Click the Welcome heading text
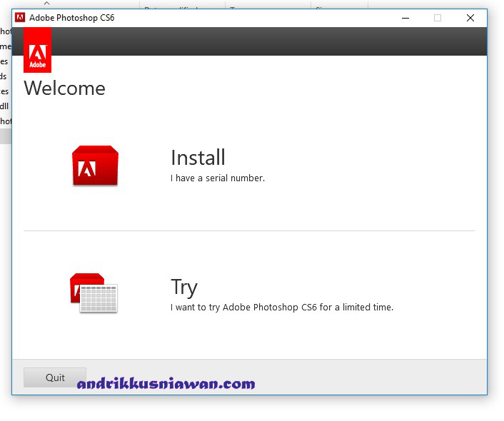The height and width of the screenshot is (421, 504). pyautogui.click(x=65, y=88)
